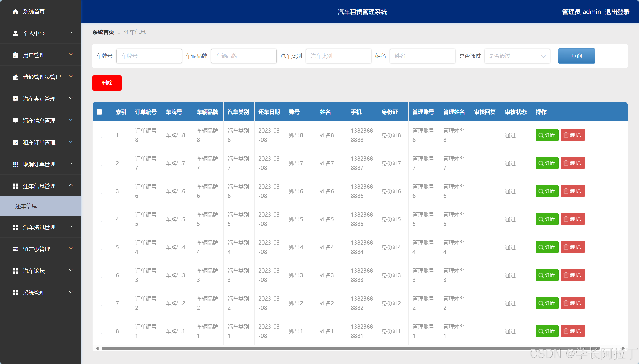Select the 还车信息 submenu item
This screenshot has height=364, width=639.
point(26,206)
